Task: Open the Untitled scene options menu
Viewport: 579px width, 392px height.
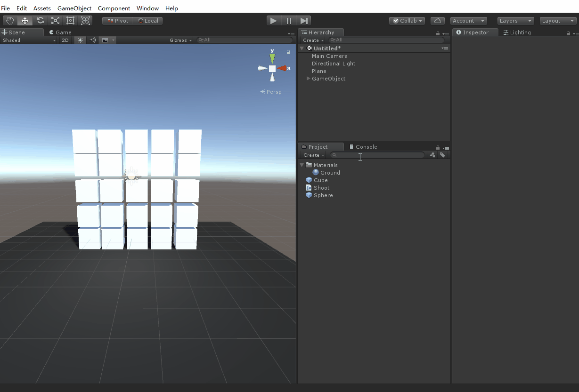Action: (x=445, y=48)
